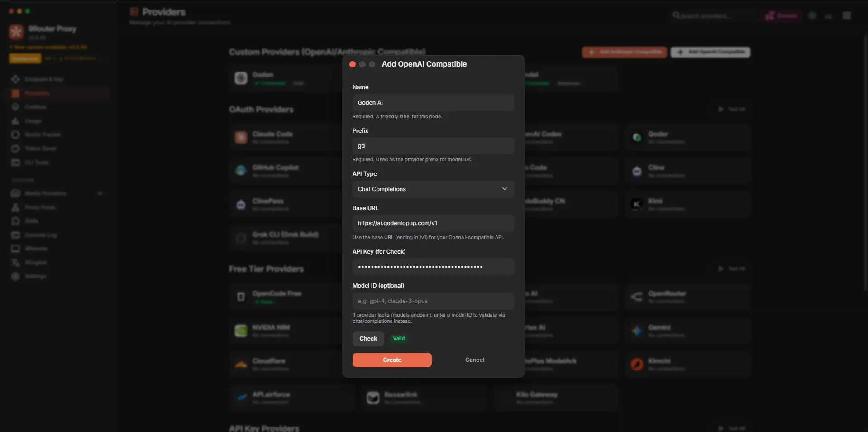Click Test All beside Free Tier Providers
This screenshot has height=432, width=868.
731,269
